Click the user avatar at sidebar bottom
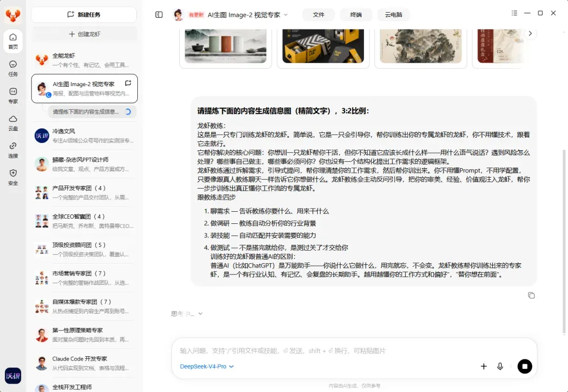 point(13,376)
